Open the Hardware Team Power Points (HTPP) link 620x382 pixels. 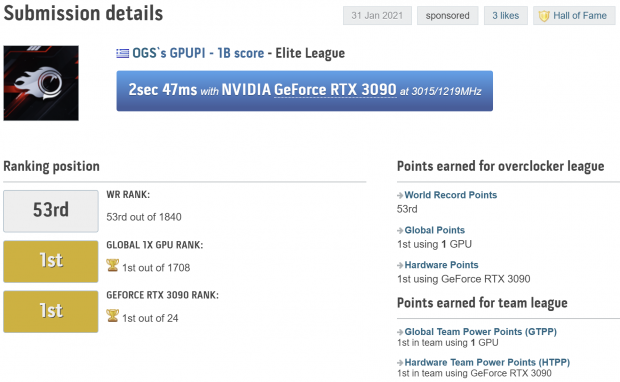[x=487, y=362]
